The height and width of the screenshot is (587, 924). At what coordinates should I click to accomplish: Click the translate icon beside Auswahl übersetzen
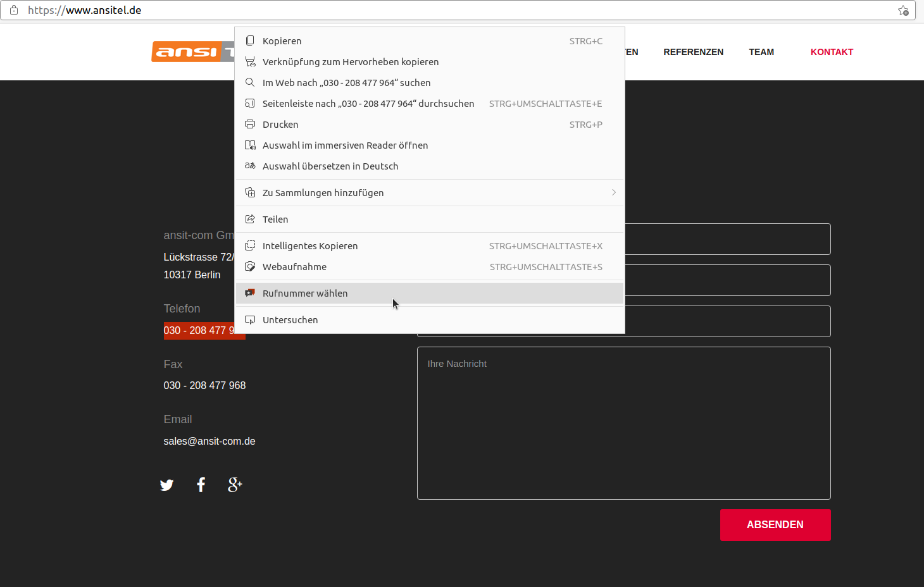[250, 166]
